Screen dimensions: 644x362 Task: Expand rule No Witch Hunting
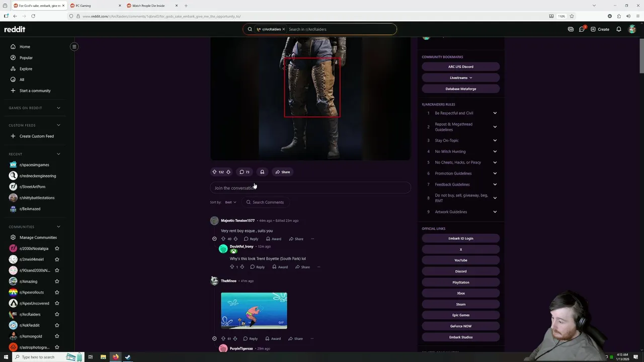click(x=495, y=151)
